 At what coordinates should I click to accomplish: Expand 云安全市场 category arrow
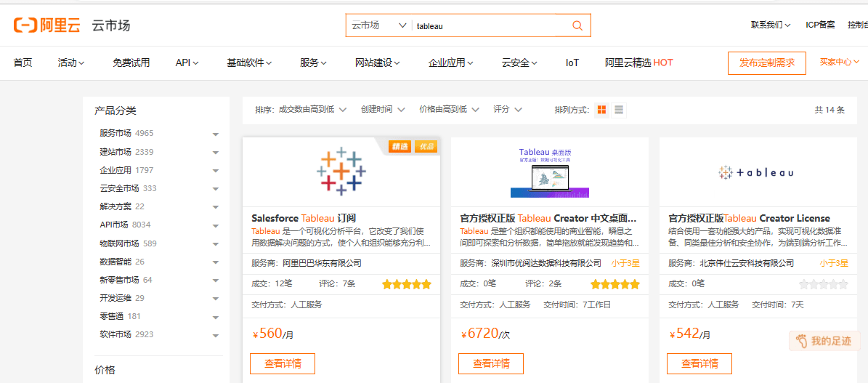click(x=215, y=189)
